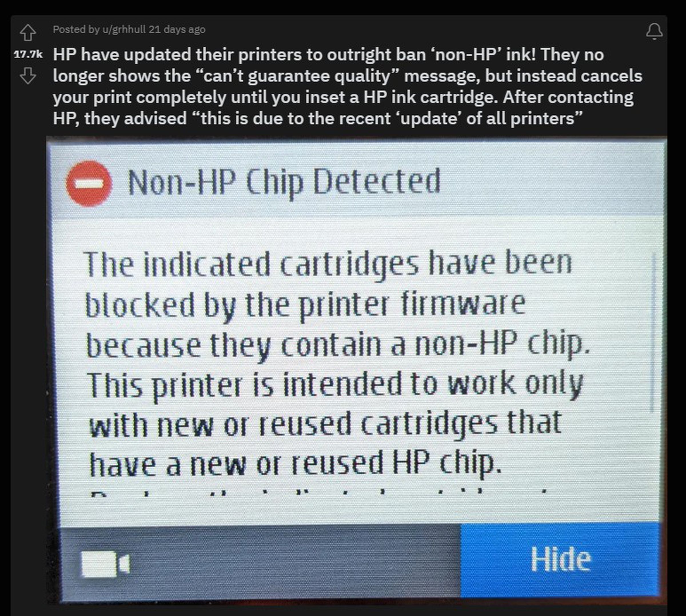Click the 17.7k vote score

coord(28,54)
